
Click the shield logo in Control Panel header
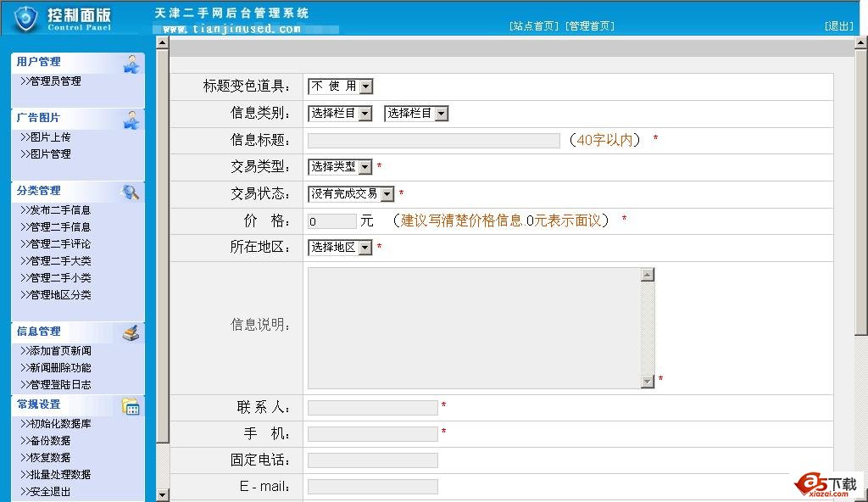pyautogui.click(x=25, y=18)
